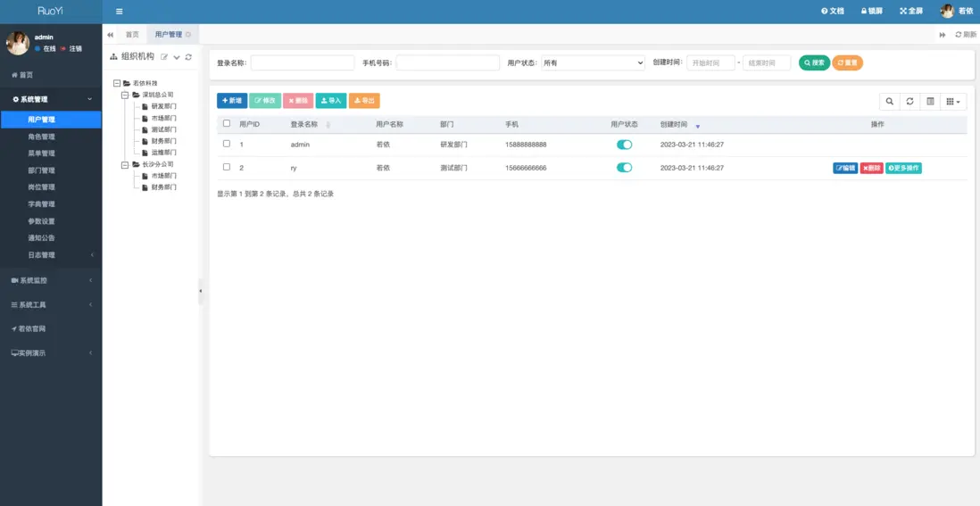The width and height of the screenshot is (980, 506).
Task: Check the checkbox for the admin row
Action: point(226,144)
